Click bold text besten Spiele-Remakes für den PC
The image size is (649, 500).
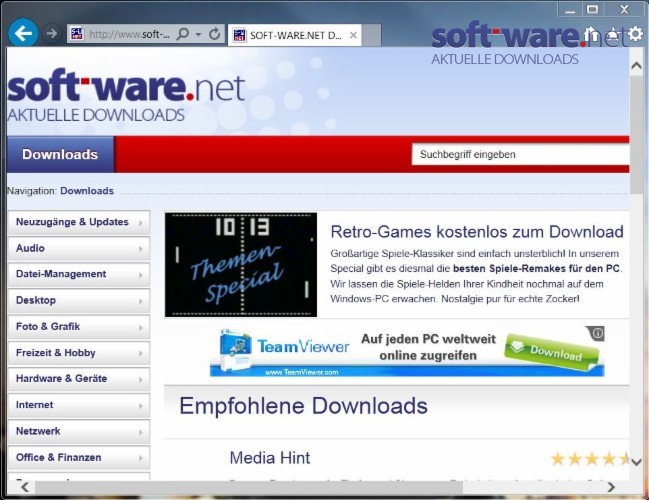[536, 268]
